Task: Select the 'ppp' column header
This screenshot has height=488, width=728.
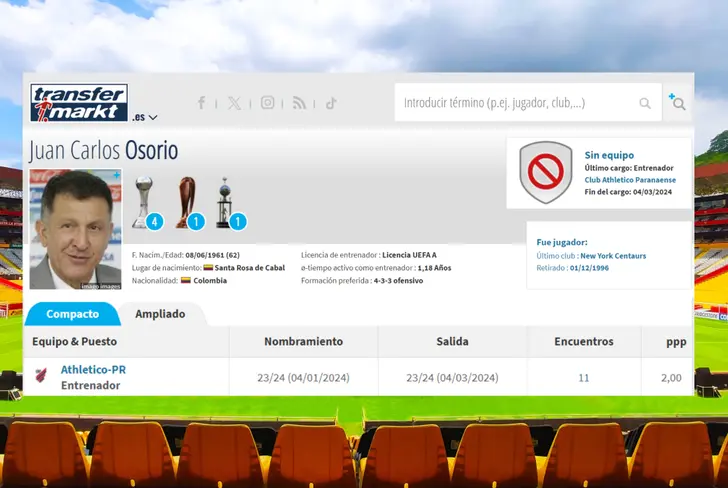Action: [x=676, y=342]
